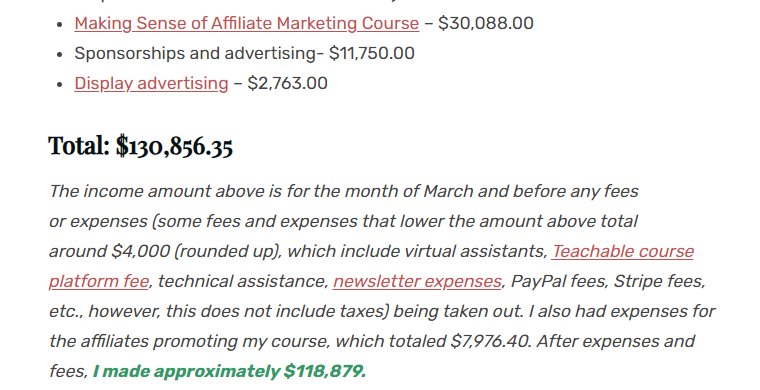760x390 pixels.
Task: Click the $30,088.00 course income amount
Action: pyautogui.click(x=486, y=23)
